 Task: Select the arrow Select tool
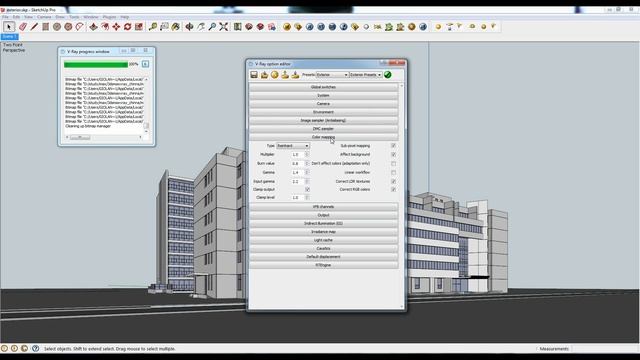point(9,27)
